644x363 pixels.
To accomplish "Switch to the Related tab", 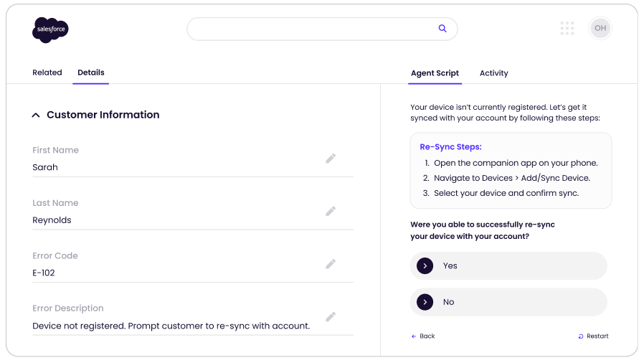I will [47, 72].
